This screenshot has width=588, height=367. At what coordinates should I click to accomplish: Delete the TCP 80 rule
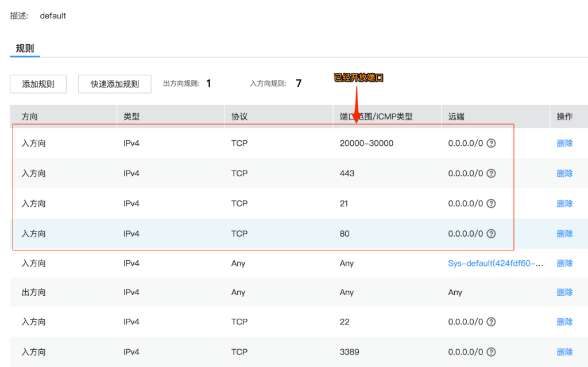[564, 234]
